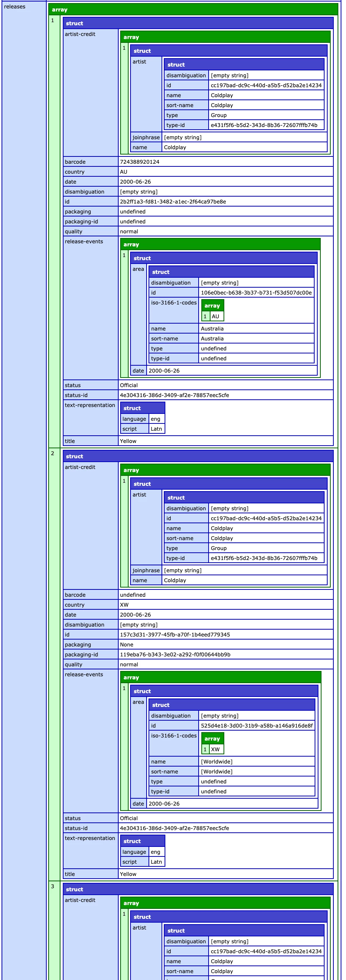Collapse area struct header above id 525d4e18
Image resolution: width=346 pixels, height=980 pixels.
coord(232,705)
